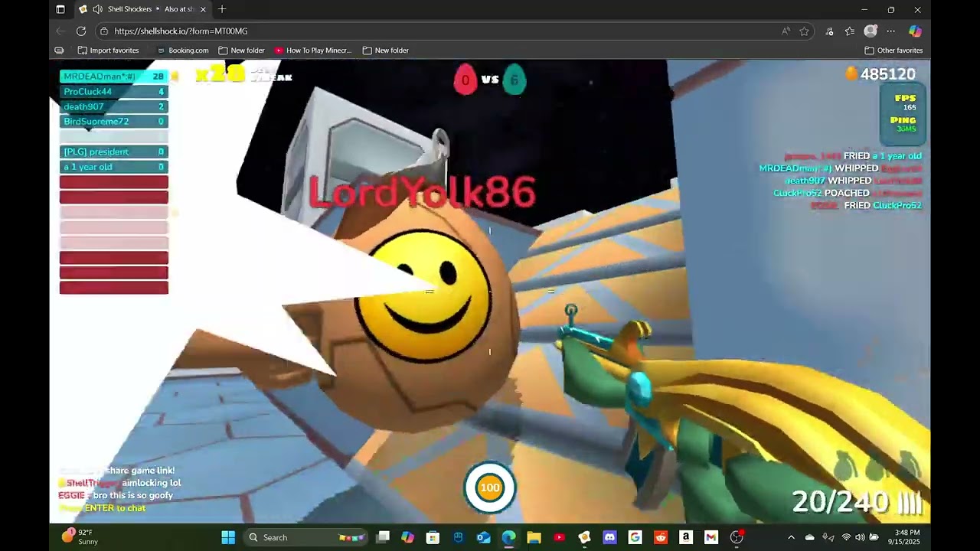Open the Edge profile avatar
Screen dimensions: 980x551
click(871, 31)
